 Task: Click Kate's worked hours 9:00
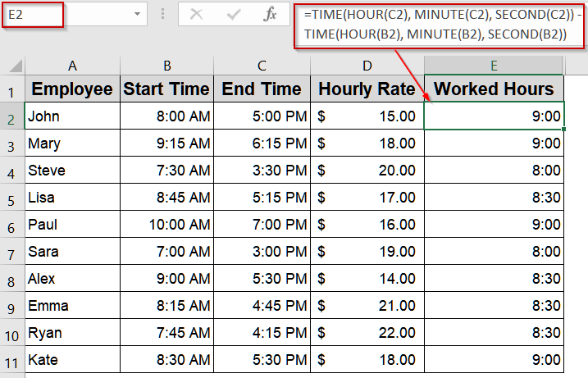click(494, 359)
